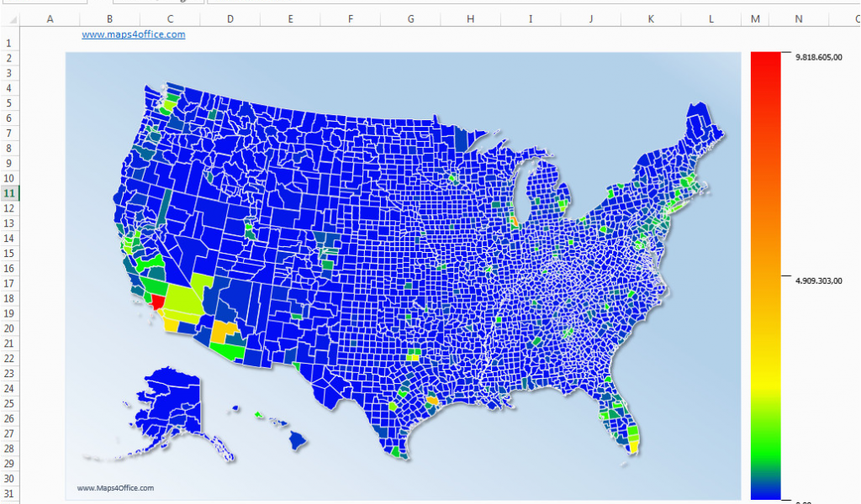Click the 9.818.605,00 legend label
Viewport: 861px width, 504px height.
coord(818,57)
